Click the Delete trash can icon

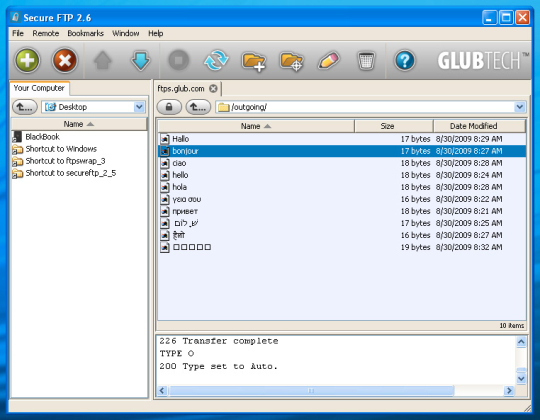366,61
